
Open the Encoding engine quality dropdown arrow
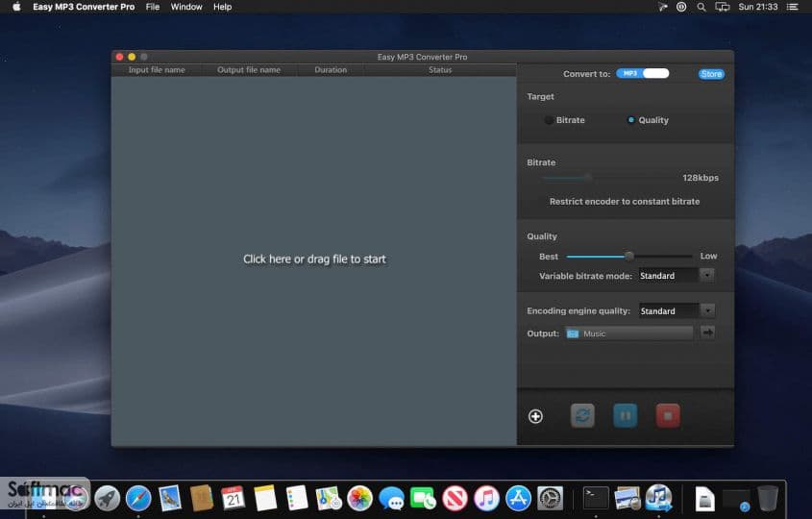(707, 310)
